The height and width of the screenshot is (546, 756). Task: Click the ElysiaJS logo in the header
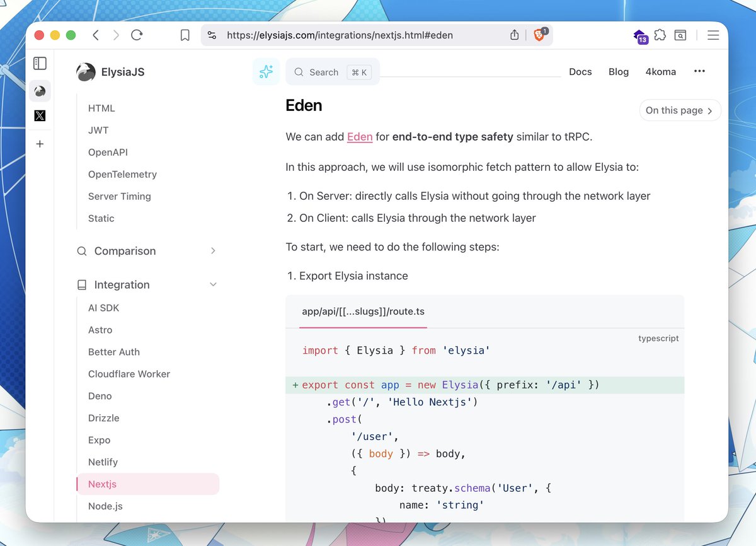pyautogui.click(x=86, y=73)
